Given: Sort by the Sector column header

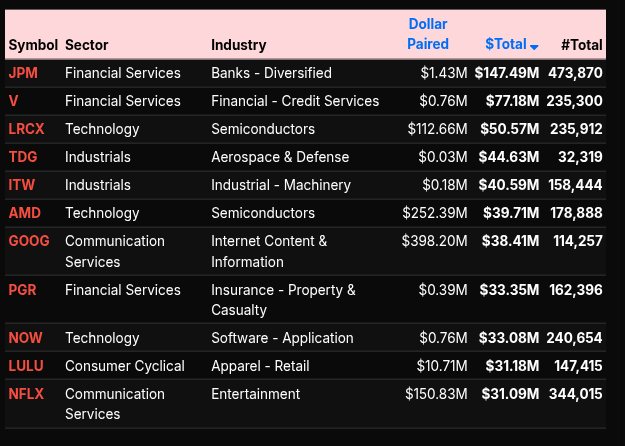Looking at the screenshot, I should coord(87,45).
